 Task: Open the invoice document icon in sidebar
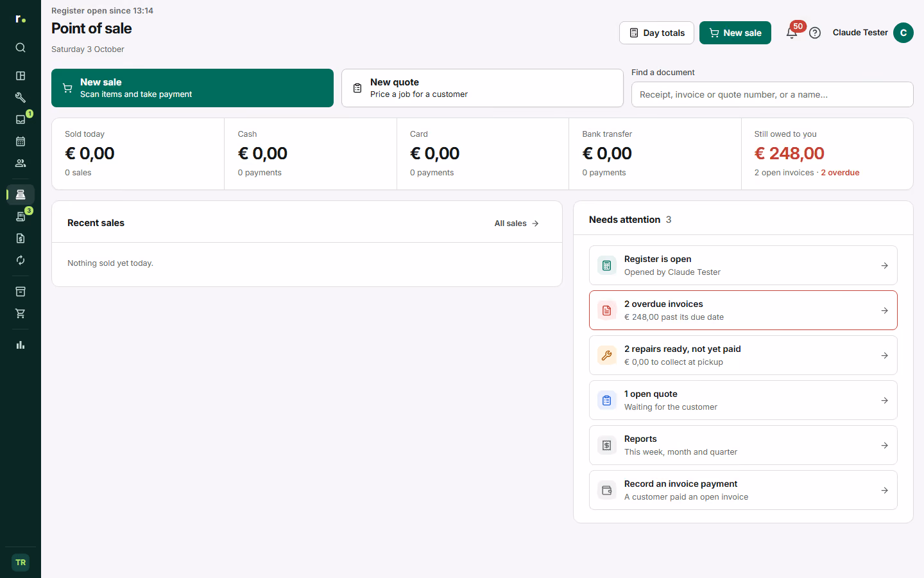(x=21, y=238)
